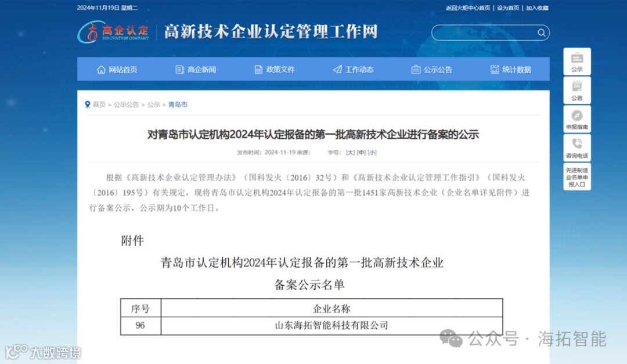Click the article title about 青岛市 公示

313,135
